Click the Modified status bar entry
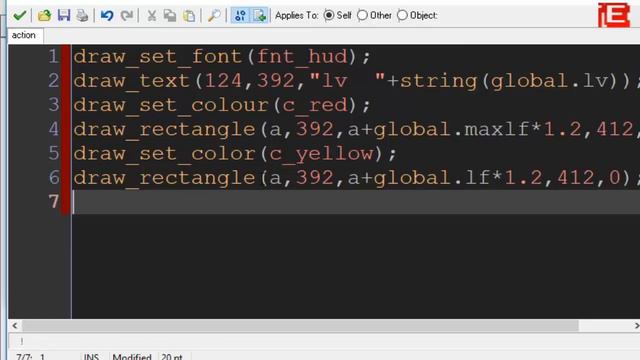 coord(132,356)
